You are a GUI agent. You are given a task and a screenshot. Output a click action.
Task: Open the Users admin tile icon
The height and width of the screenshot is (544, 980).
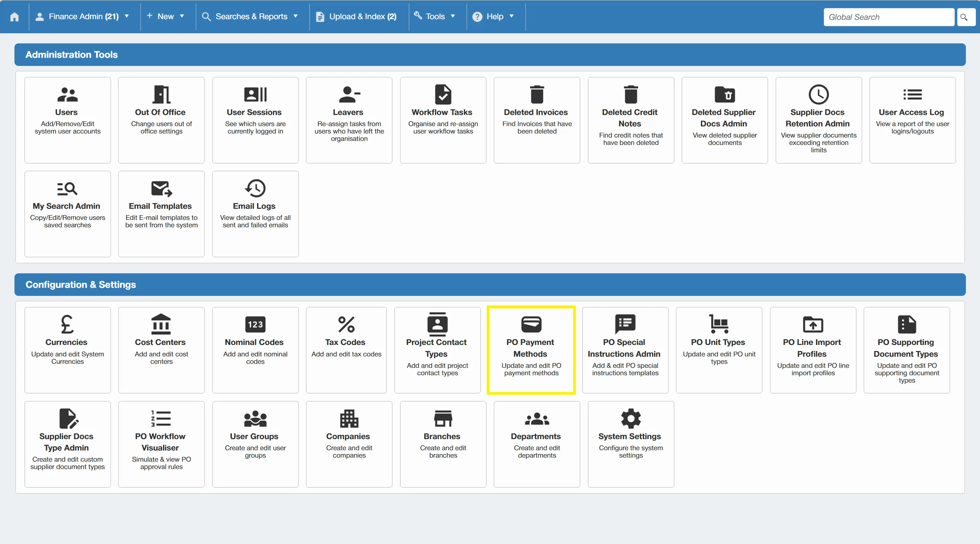tap(67, 94)
